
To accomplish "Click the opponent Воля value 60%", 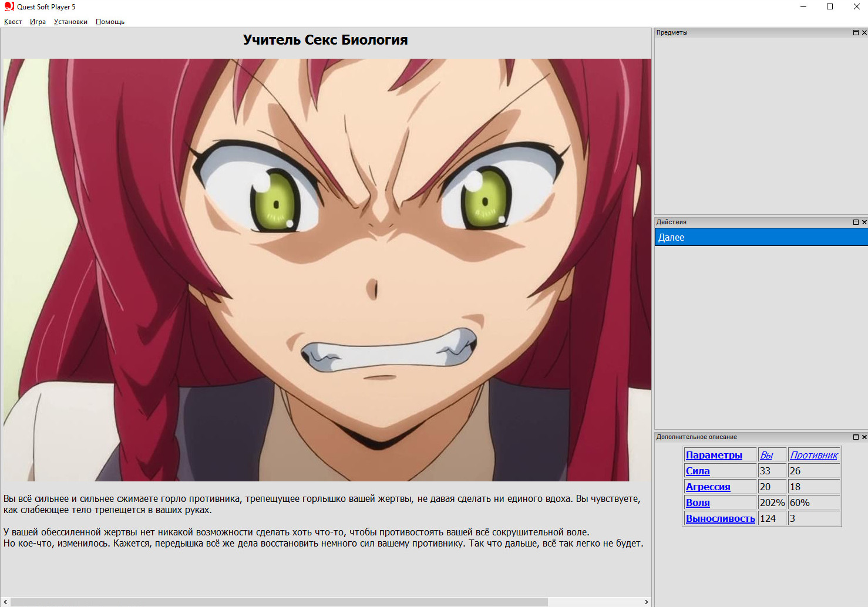I will (800, 503).
